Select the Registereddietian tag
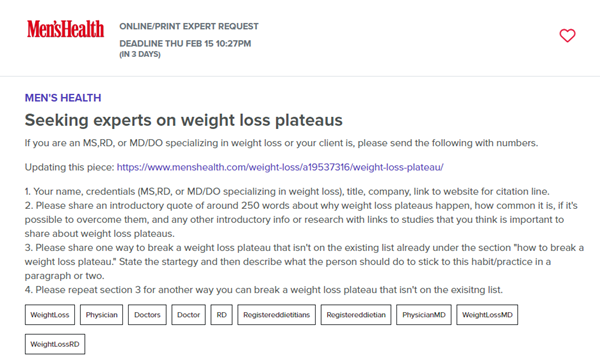This screenshot has width=600, height=362. [x=356, y=315]
